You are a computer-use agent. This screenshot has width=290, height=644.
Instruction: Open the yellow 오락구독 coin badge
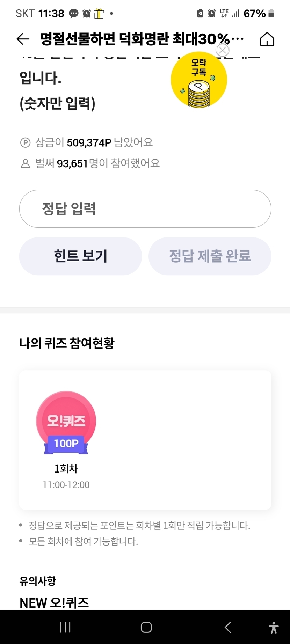click(199, 81)
